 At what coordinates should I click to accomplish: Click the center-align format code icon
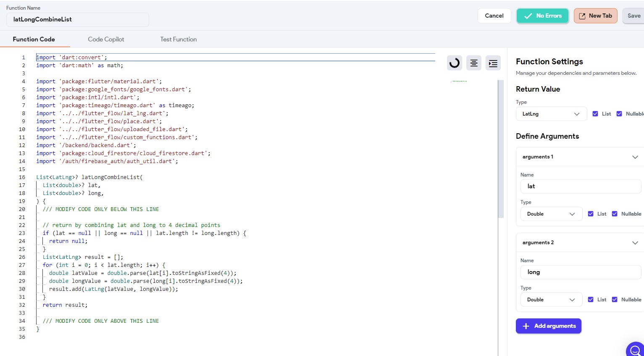(x=474, y=63)
